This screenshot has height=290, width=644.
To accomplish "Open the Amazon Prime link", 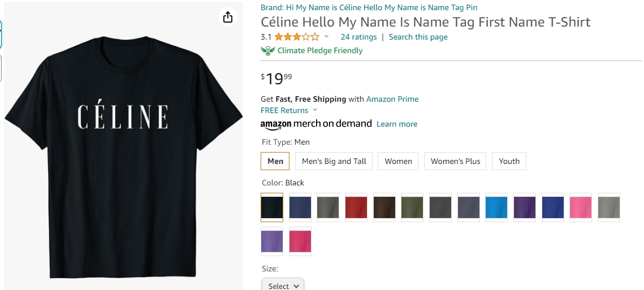I will tap(392, 99).
